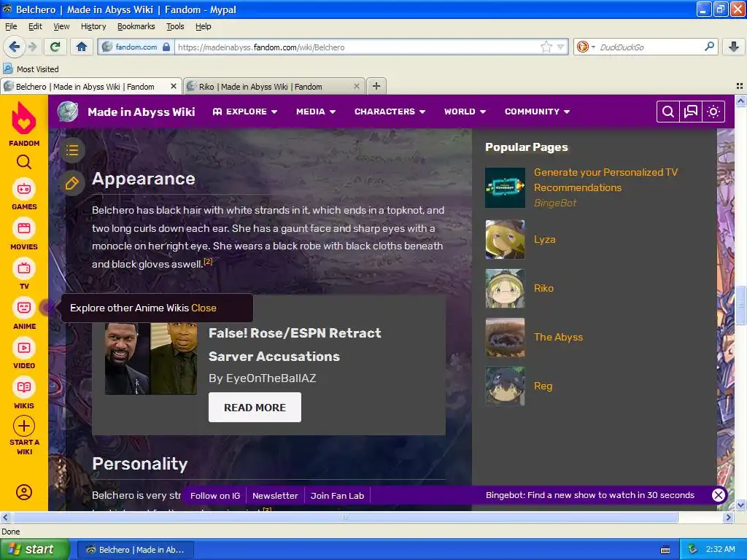Open The Abyss popular page link
Image resolution: width=747 pixels, height=560 pixels.
point(558,337)
